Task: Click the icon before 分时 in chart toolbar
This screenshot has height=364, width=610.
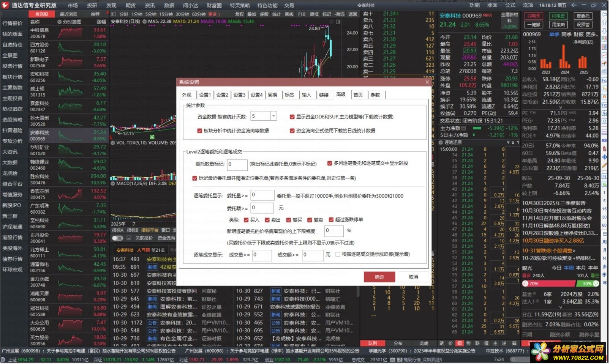Action: click(114, 14)
